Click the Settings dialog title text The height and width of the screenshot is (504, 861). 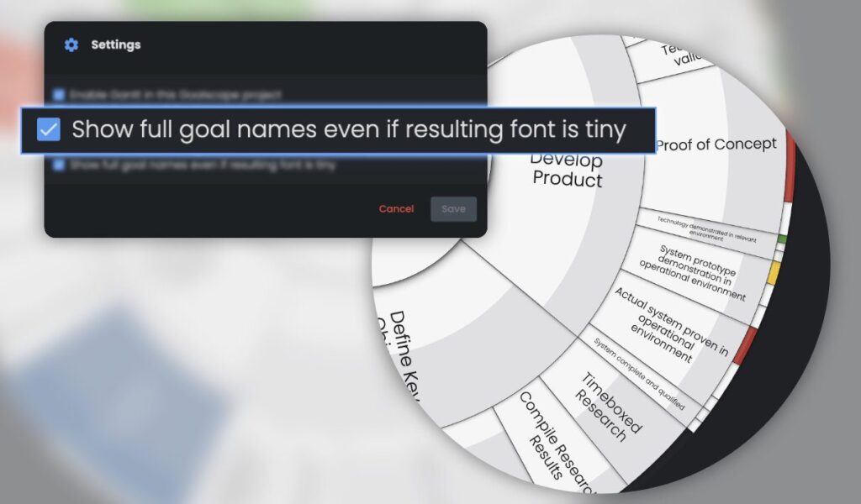point(116,45)
